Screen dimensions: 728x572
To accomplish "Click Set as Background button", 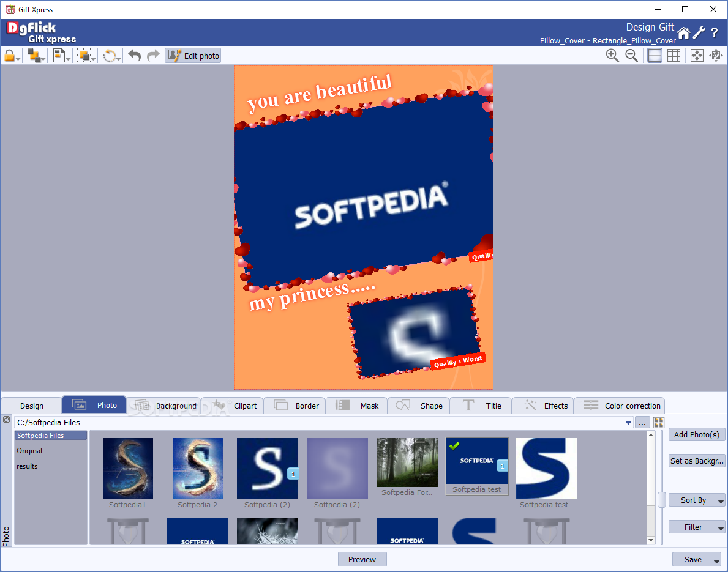I will [696, 461].
